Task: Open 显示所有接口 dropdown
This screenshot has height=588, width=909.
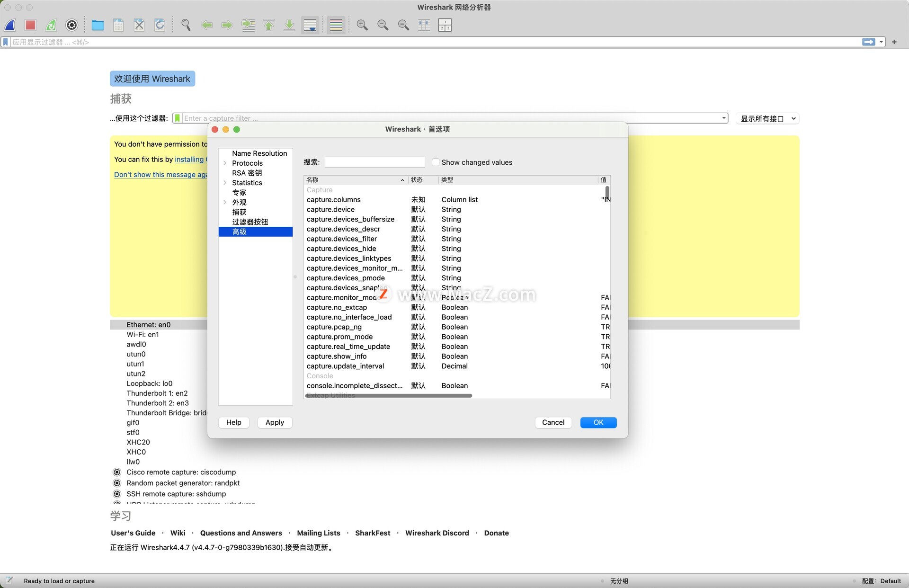Action: pyautogui.click(x=767, y=119)
